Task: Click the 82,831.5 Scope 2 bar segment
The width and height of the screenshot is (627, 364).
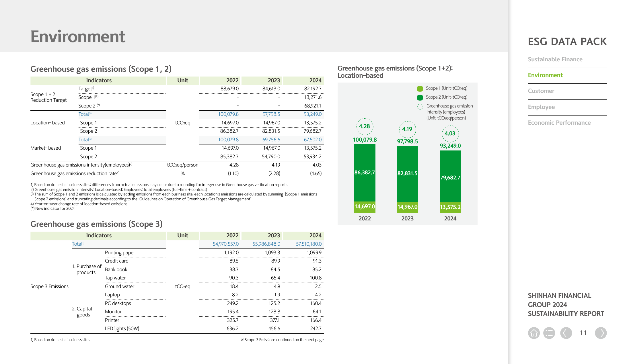Action: click(408, 174)
